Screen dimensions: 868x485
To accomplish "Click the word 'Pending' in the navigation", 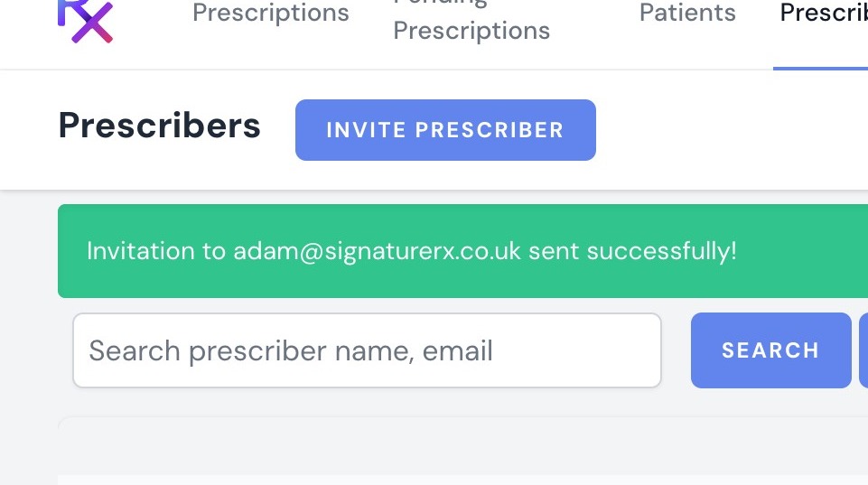I will pyautogui.click(x=440, y=3).
